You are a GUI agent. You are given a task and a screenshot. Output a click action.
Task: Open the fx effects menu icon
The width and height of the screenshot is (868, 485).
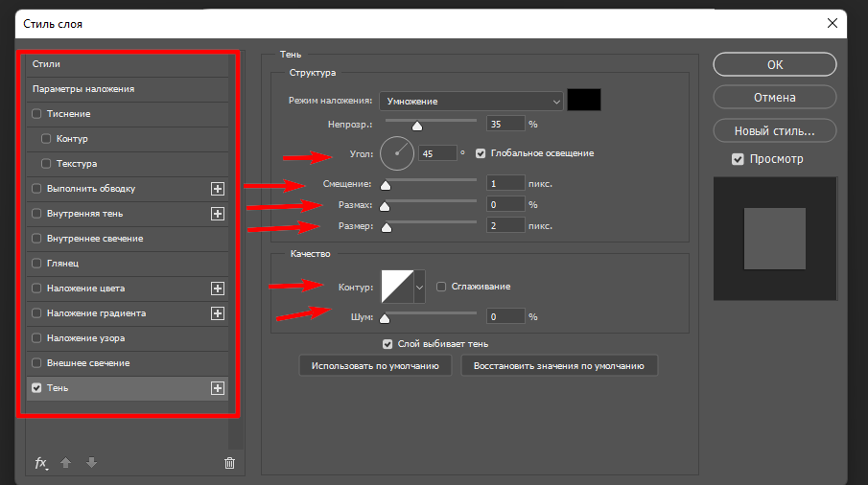(41, 463)
